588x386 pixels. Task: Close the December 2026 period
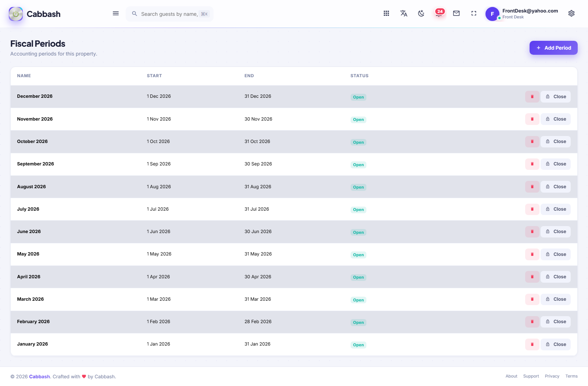tap(556, 97)
